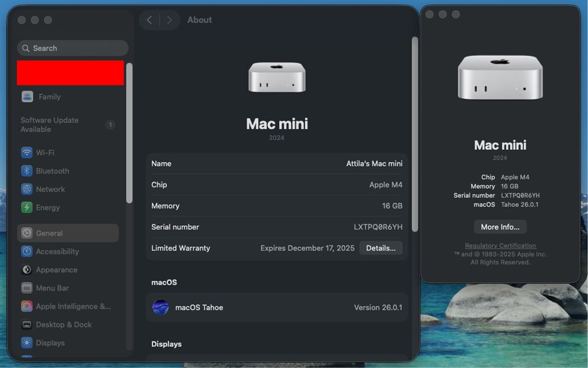Image resolution: width=588 pixels, height=368 pixels.
Task: Click the macOS Tahoe round icon
Action: pos(161,307)
